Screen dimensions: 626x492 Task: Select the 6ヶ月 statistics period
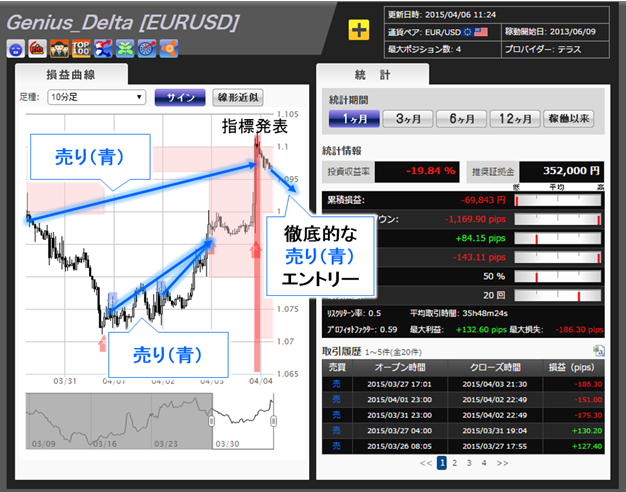click(462, 119)
